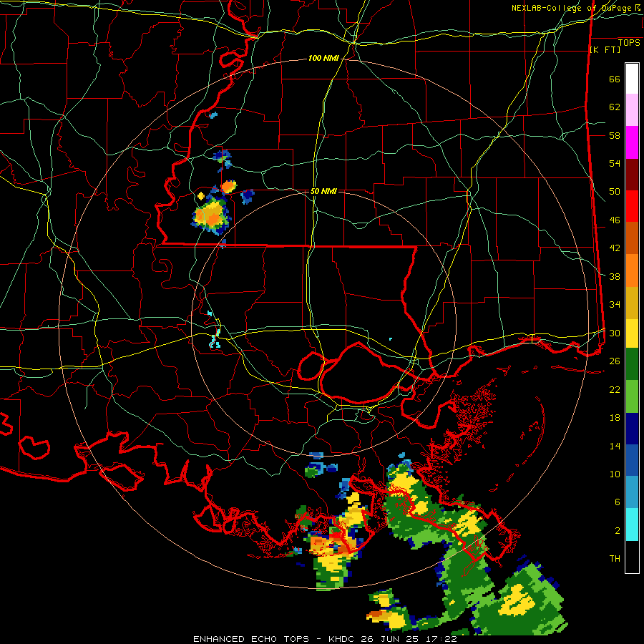Select the 34 legend value
The image size is (644, 644).
[615, 305]
